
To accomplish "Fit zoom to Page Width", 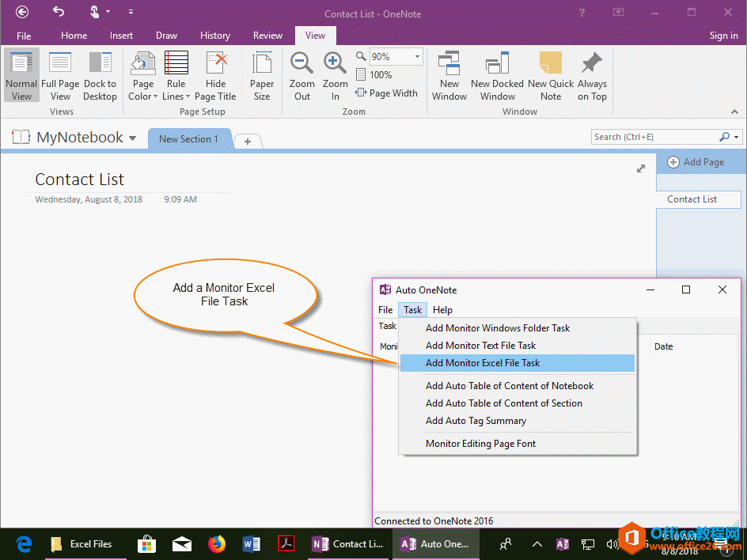I will 386,93.
